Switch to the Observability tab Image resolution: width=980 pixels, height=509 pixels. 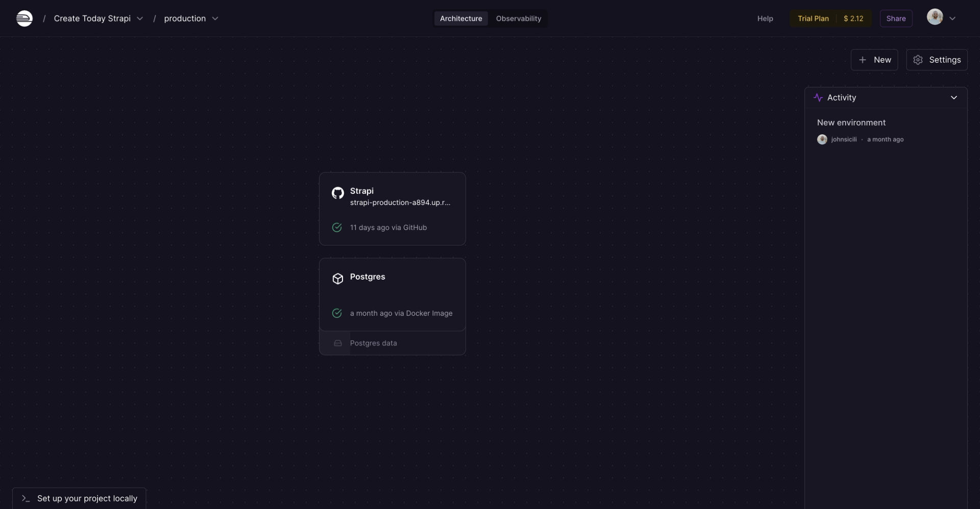pos(519,18)
